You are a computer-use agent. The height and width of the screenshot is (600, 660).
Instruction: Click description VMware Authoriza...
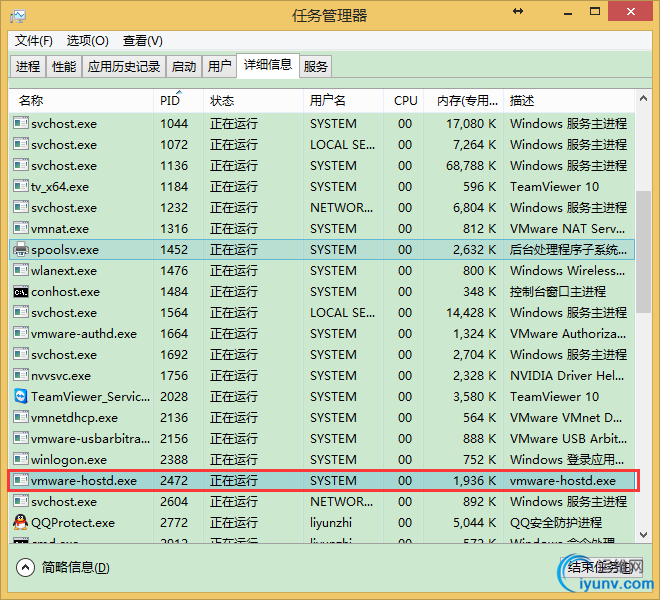[x=567, y=333]
